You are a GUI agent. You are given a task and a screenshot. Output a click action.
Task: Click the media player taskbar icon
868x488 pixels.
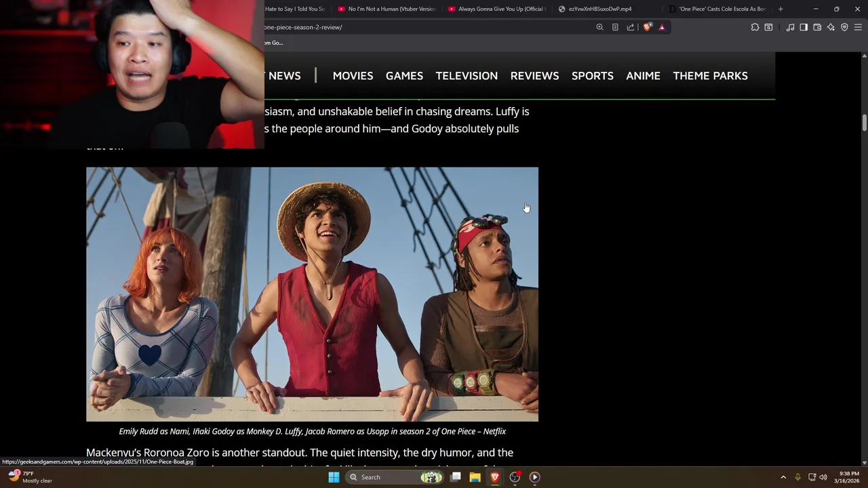click(x=534, y=477)
